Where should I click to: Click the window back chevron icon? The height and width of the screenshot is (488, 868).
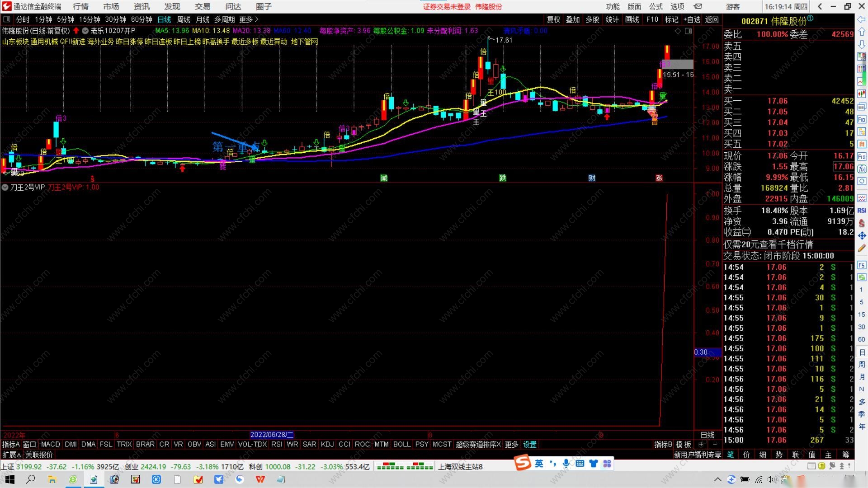(820, 6)
